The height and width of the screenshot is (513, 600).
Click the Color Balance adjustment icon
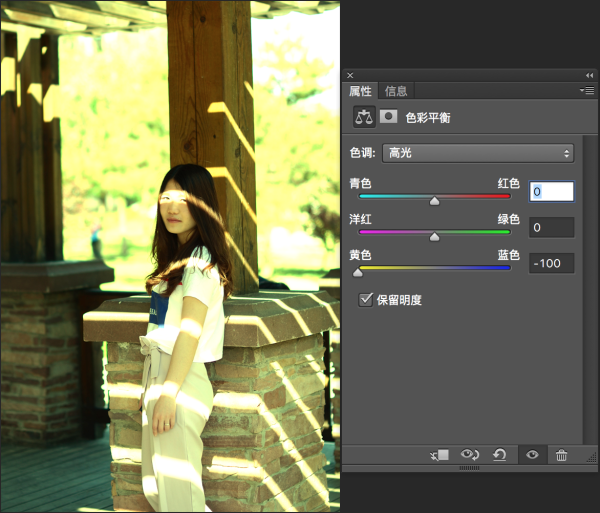point(364,117)
